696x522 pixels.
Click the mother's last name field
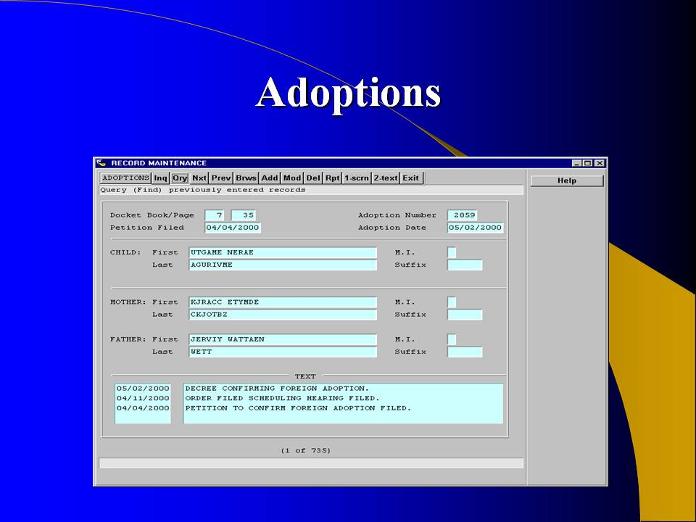[x=282, y=315]
